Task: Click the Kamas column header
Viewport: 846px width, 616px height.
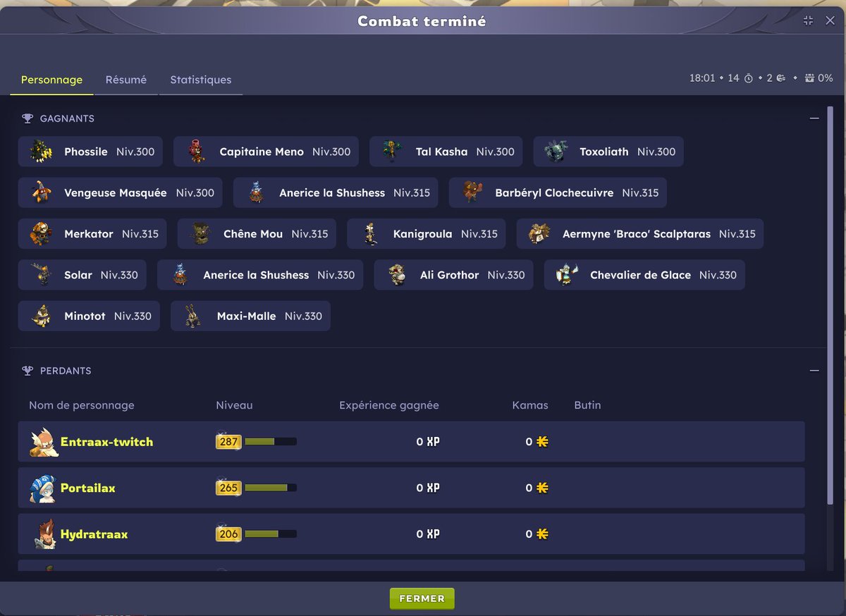Action: point(530,405)
